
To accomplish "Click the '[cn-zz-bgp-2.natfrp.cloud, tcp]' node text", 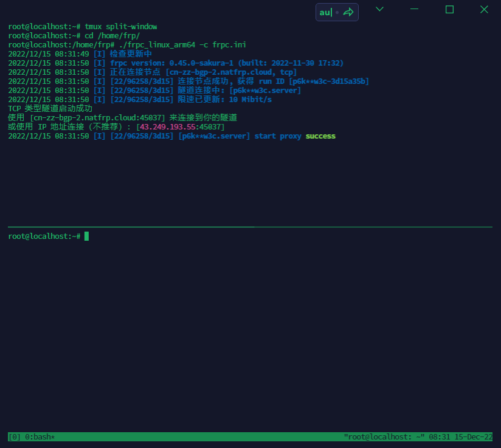I will pos(231,72).
